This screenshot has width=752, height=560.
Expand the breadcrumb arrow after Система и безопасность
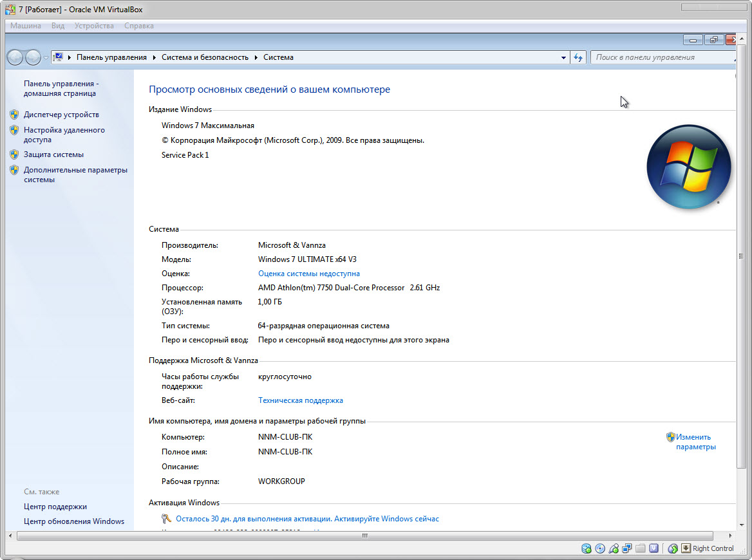[256, 57]
